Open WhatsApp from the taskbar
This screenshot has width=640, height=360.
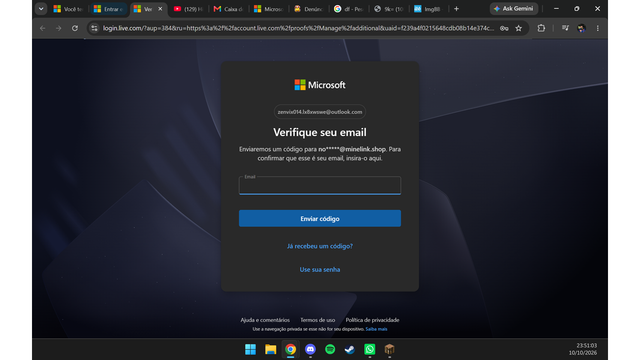tap(369, 349)
